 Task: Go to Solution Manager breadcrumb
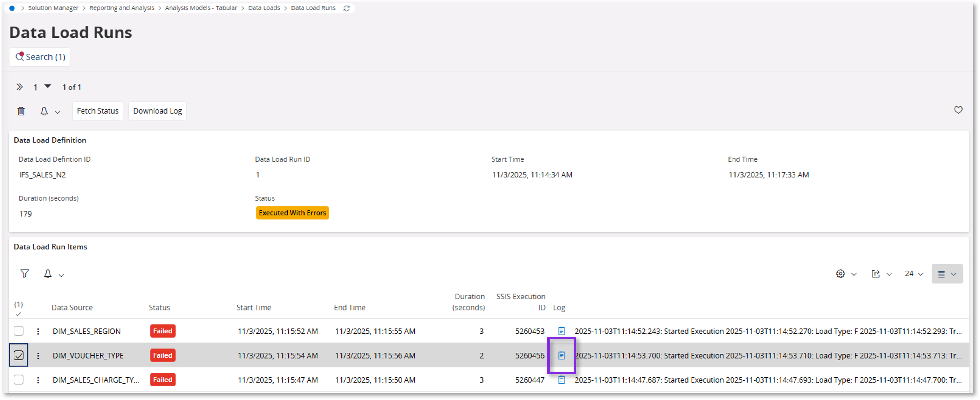coord(53,8)
